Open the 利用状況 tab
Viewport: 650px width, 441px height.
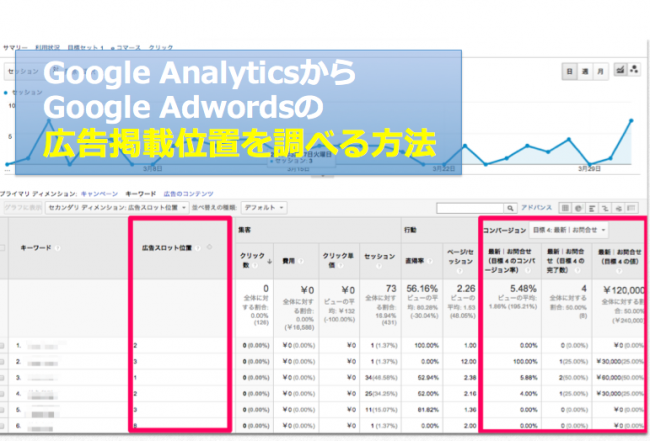[x=48, y=47]
